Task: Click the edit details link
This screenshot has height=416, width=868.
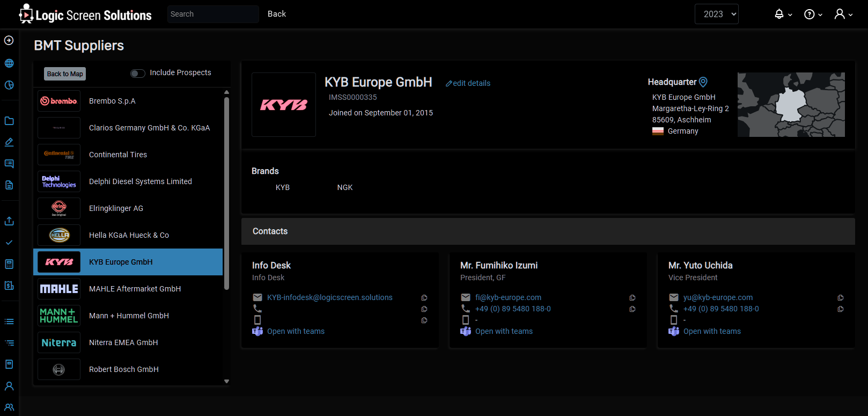Action: (x=468, y=83)
